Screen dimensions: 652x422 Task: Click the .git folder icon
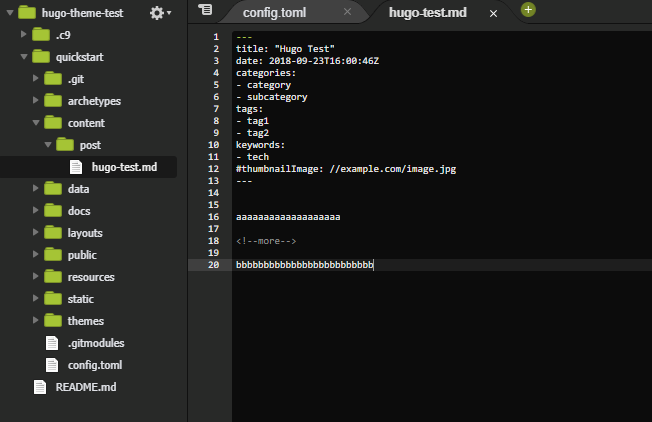(x=53, y=78)
